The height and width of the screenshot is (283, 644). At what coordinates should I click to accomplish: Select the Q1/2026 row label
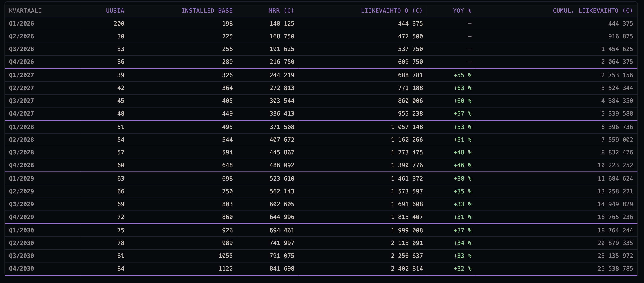coord(22,24)
